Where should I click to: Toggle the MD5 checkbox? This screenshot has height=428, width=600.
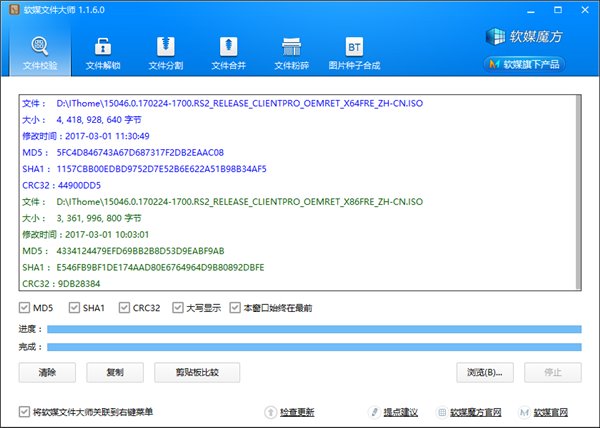coord(24,308)
